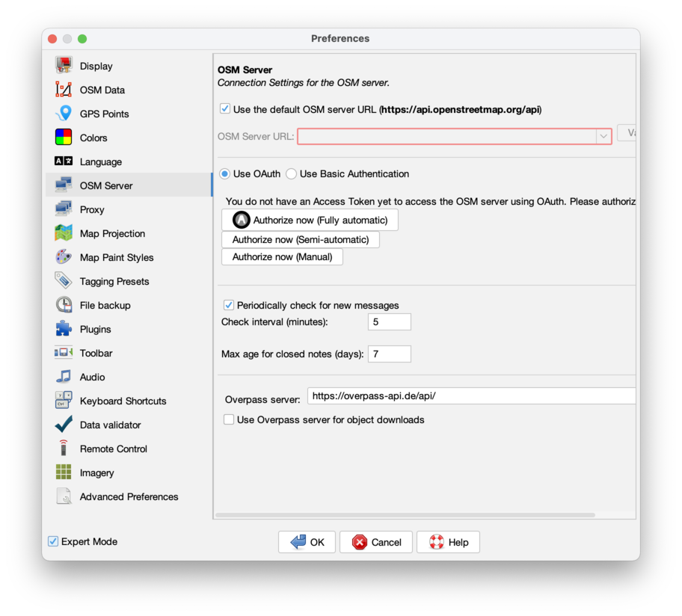This screenshot has width=682, height=616.
Task: Click the Display monitor icon in sidebar
Action: pos(64,66)
